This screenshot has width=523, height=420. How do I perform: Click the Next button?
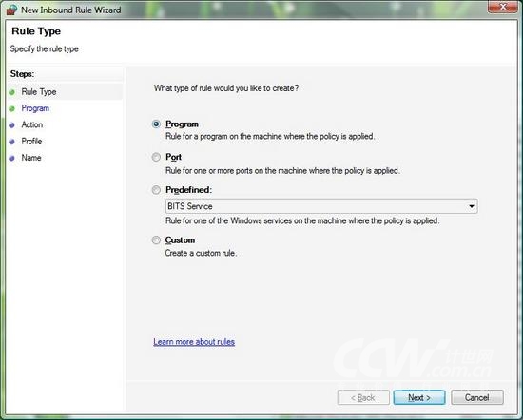[419, 397]
